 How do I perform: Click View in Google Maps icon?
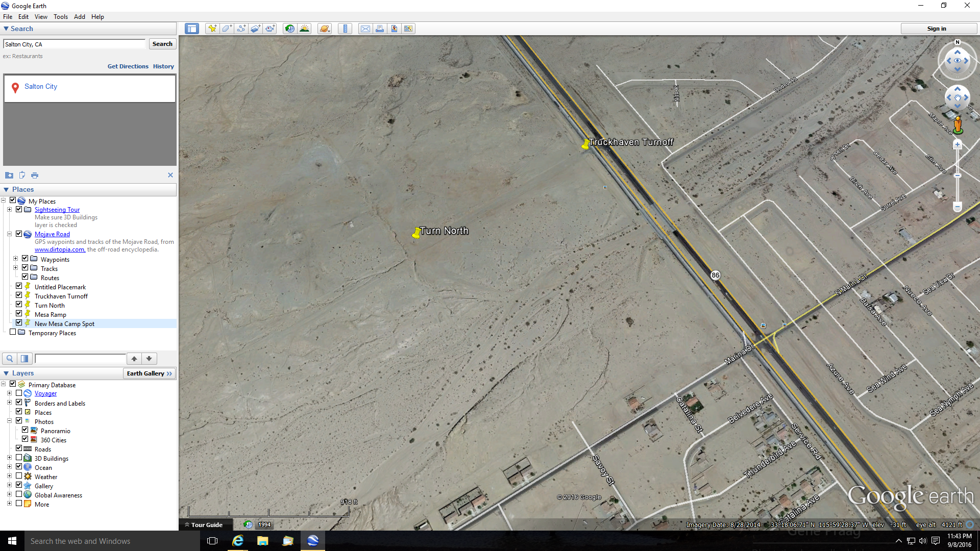pyautogui.click(x=408, y=29)
